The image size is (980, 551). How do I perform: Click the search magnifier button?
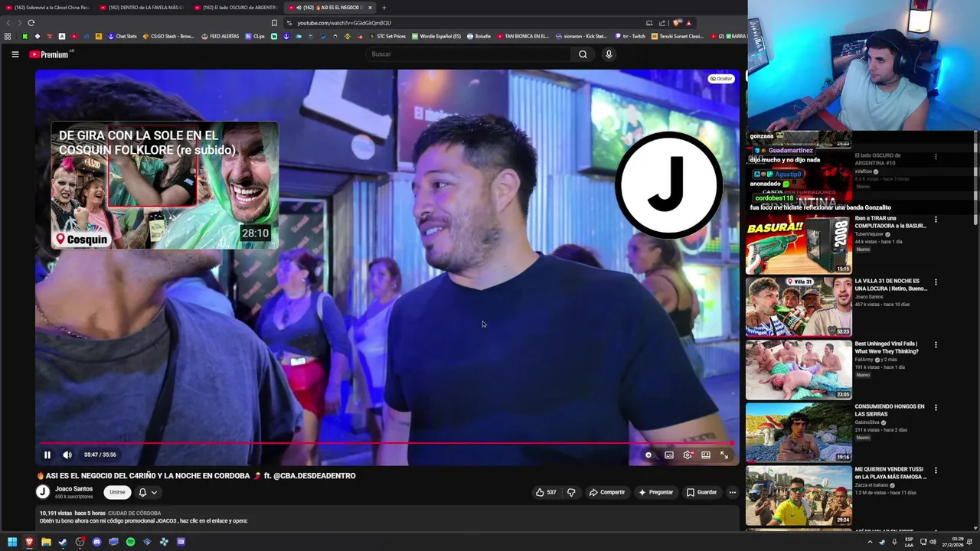click(583, 54)
